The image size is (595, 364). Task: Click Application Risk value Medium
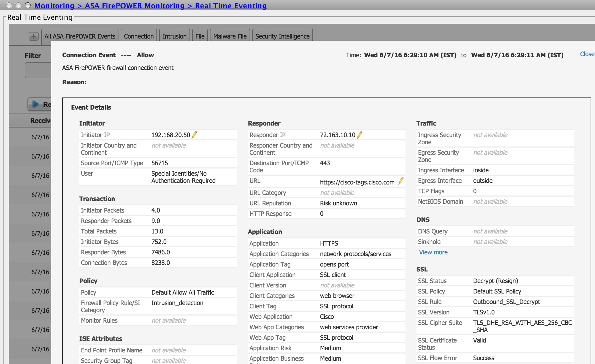[x=331, y=348]
